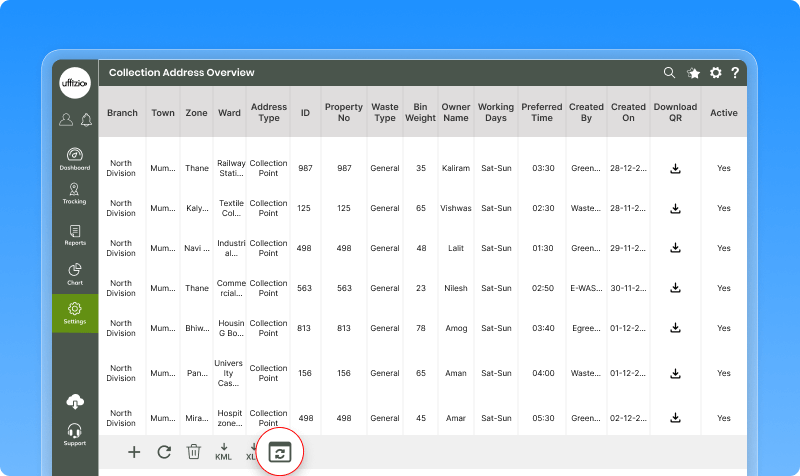Click the trash delete icon
The image size is (800, 476).
[194, 452]
